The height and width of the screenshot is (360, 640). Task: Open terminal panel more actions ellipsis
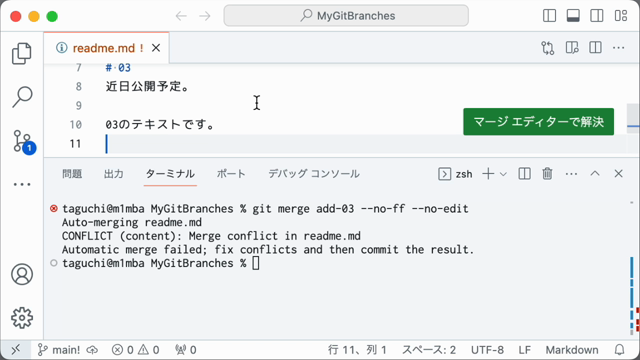(571, 174)
